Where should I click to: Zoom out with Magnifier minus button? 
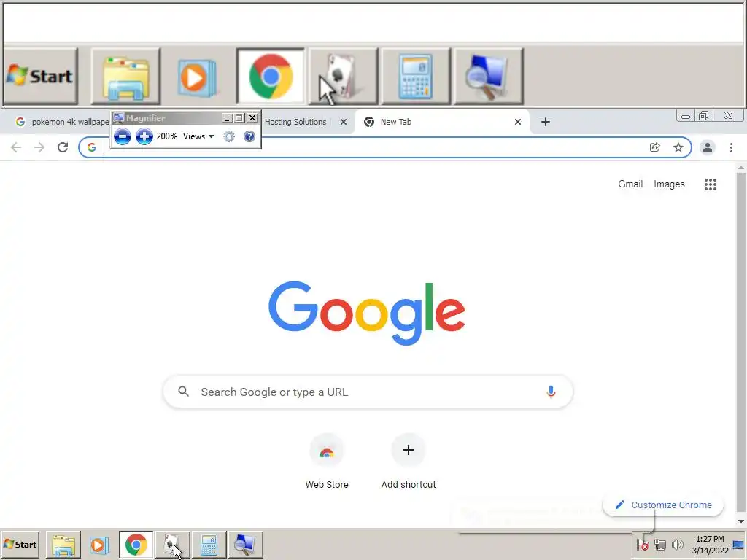[123, 136]
